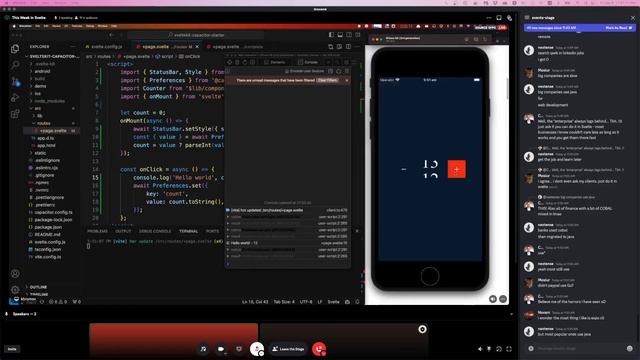The height and width of the screenshot is (360, 640).
Task: Open the Run and Debug view icon
Action: click(x=15, y=98)
